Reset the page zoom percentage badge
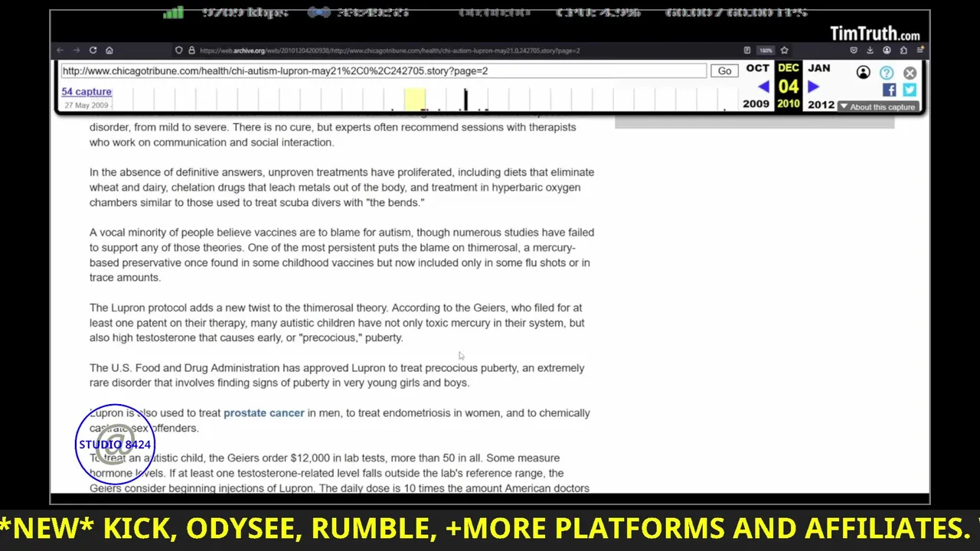This screenshot has width=980, height=551. [766, 51]
